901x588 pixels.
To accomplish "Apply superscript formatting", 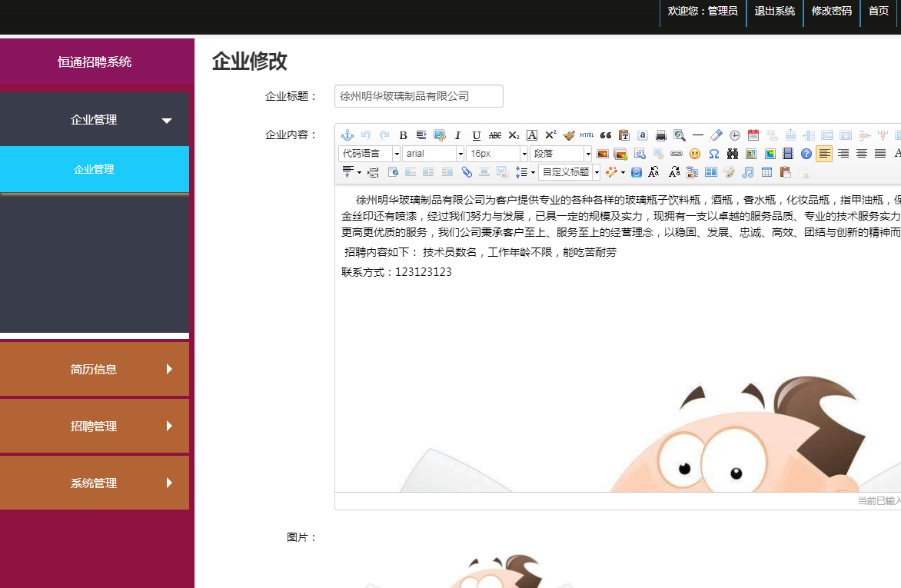I will 550,135.
